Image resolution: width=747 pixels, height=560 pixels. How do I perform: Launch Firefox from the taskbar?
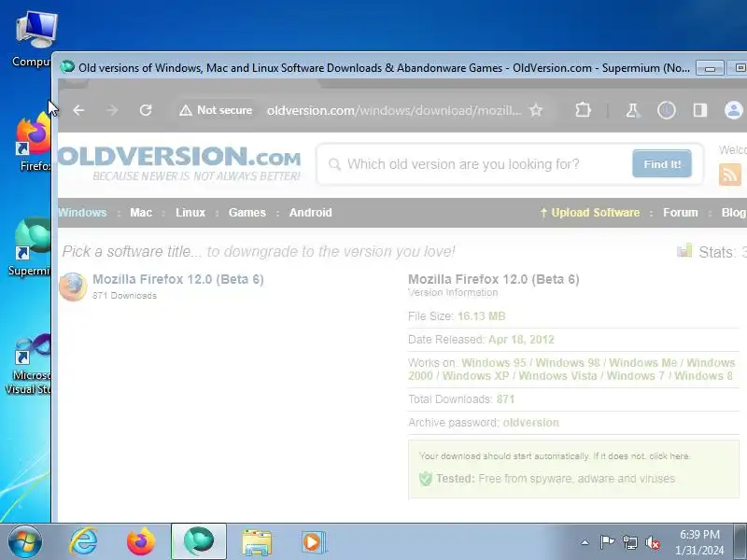tap(141, 542)
